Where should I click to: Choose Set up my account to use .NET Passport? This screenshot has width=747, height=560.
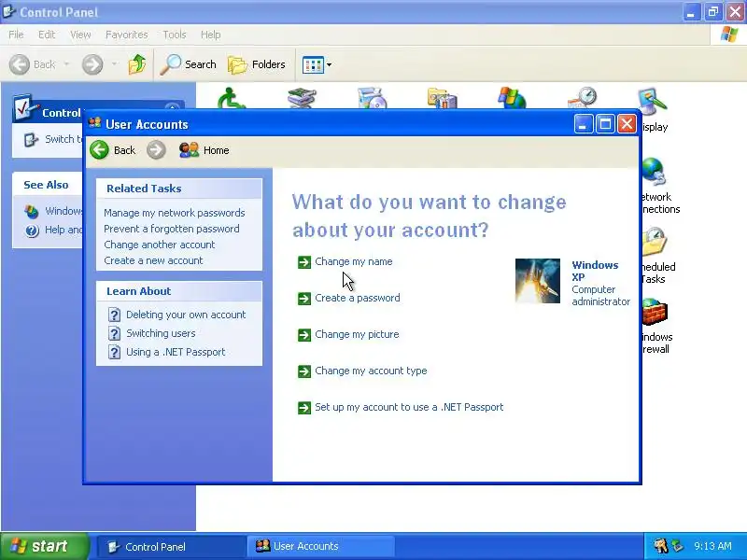409,407
